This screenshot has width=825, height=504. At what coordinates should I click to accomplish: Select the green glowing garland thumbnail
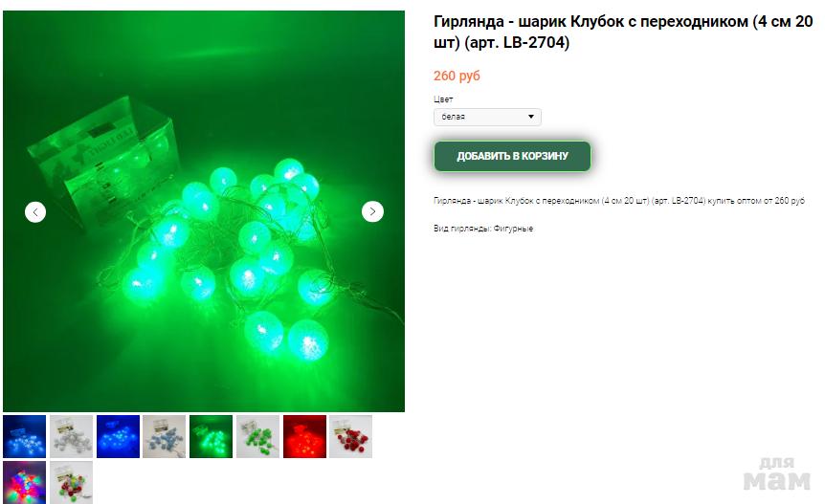pyautogui.click(x=211, y=436)
